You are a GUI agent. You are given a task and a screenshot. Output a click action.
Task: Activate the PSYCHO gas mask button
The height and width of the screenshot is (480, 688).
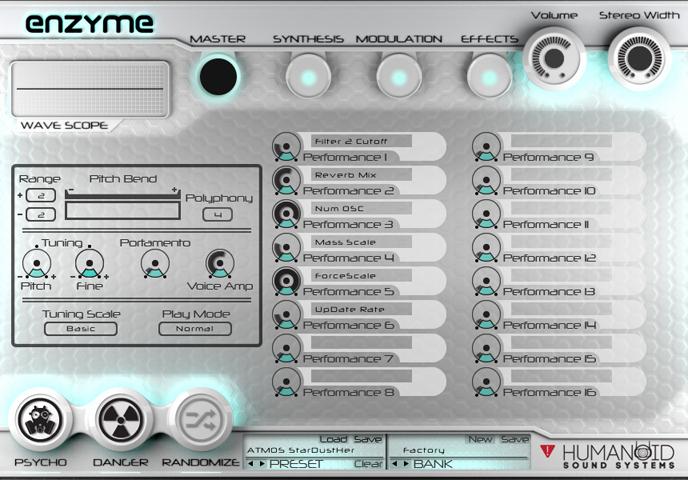pos(40,420)
